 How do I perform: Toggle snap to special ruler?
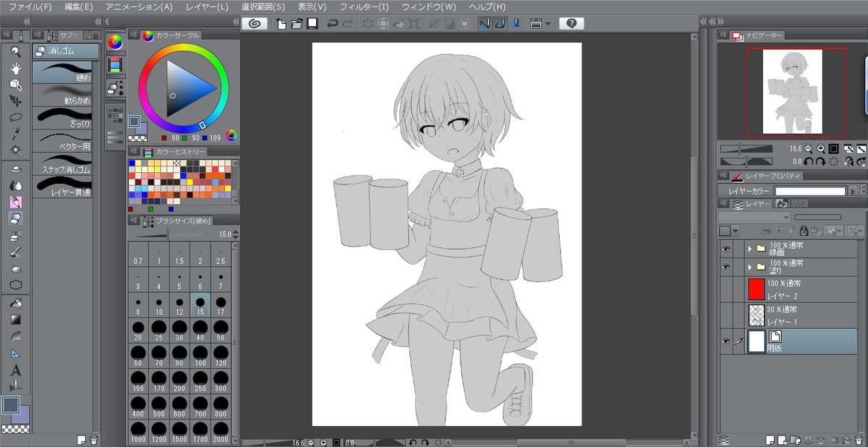pos(500,23)
